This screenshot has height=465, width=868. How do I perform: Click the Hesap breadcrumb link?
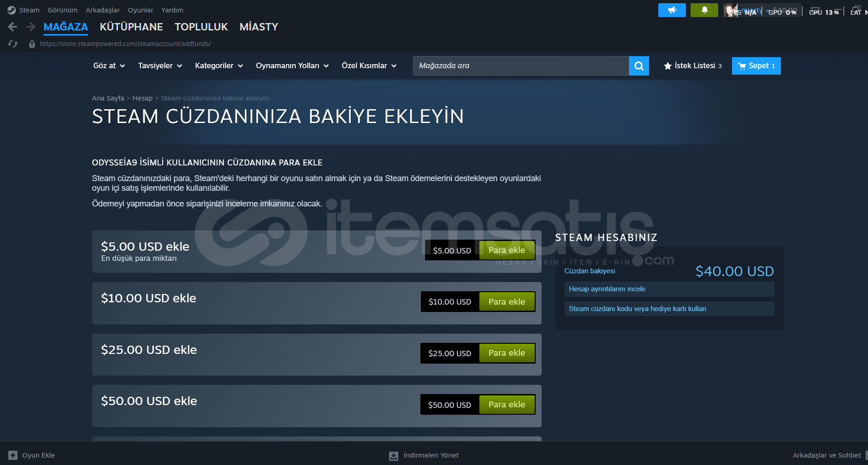tap(142, 98)
